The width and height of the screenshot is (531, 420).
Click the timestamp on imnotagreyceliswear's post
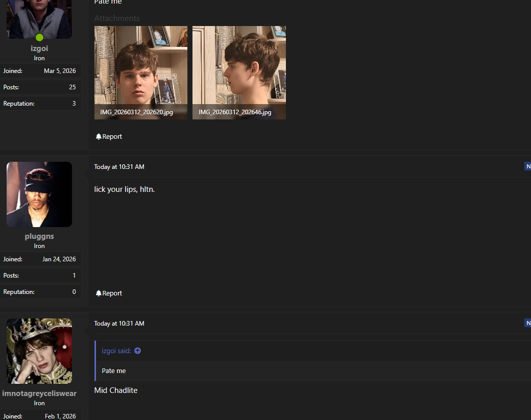coord(119,324)
